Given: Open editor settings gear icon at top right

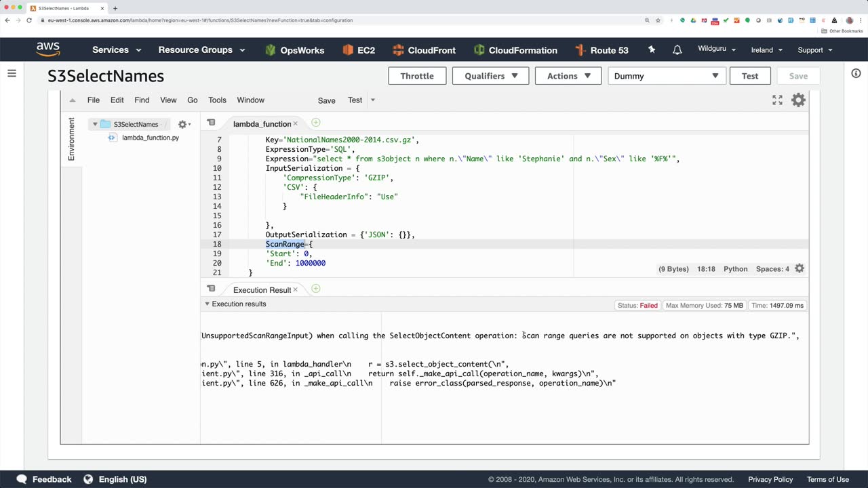Looking at the screenshot, I should click(x=798, y=100).
